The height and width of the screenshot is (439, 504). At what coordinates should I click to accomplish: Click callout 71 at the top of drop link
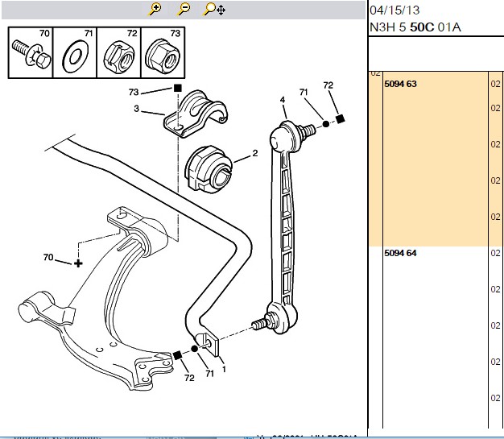pos(304,93)
